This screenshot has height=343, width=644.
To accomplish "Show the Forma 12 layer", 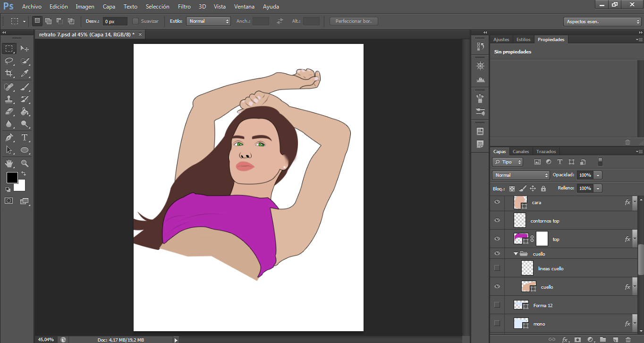I will coord(497,305).
